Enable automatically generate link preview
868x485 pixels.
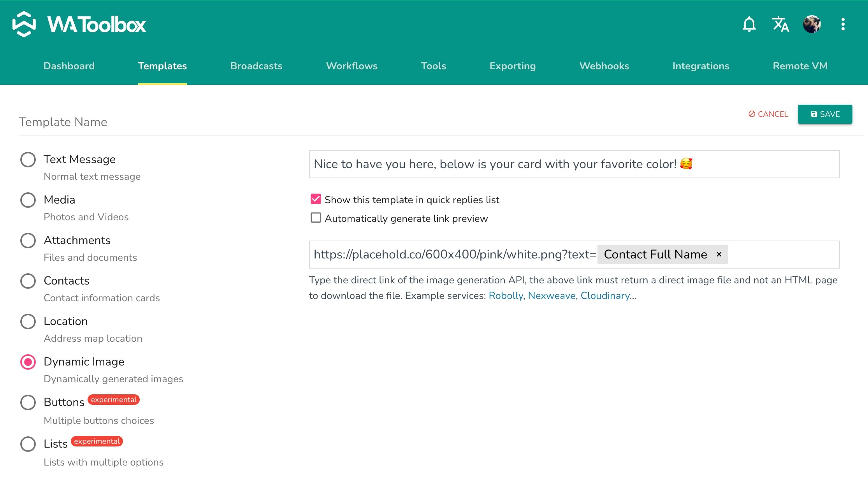pos(316,218)
